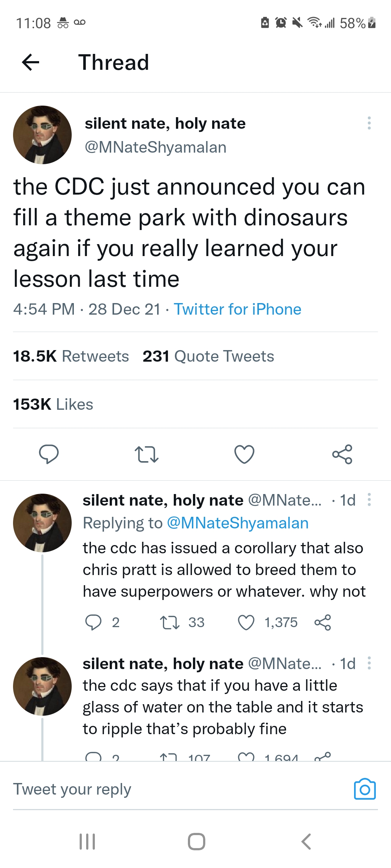The height and width of the screenshot is (868, 391).
Task: Retweet the chris pratt reply tweet
Action: coord(169,622)
